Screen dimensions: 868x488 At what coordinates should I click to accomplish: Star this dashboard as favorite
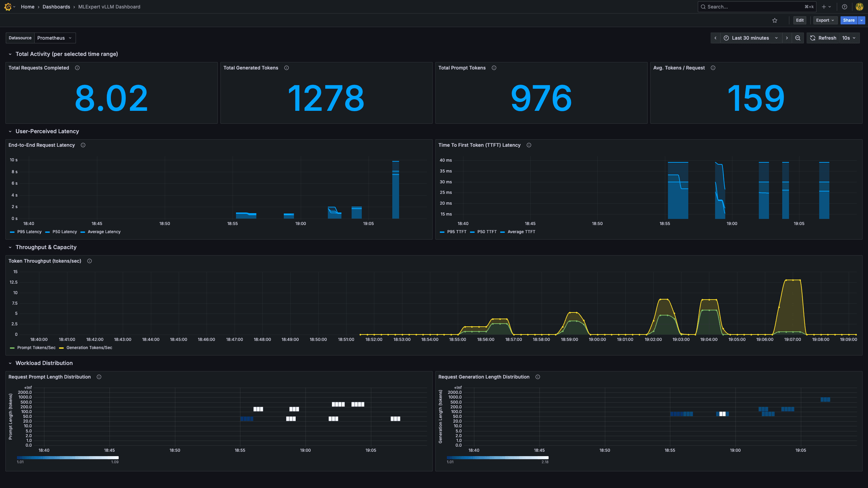tap(775, 20)
